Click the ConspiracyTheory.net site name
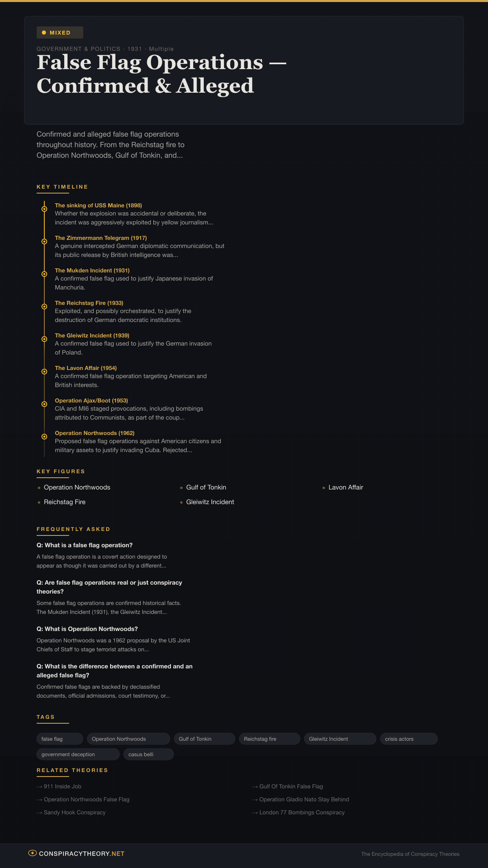The width and height of the screenshot is (488, 868). click(81, 853)
